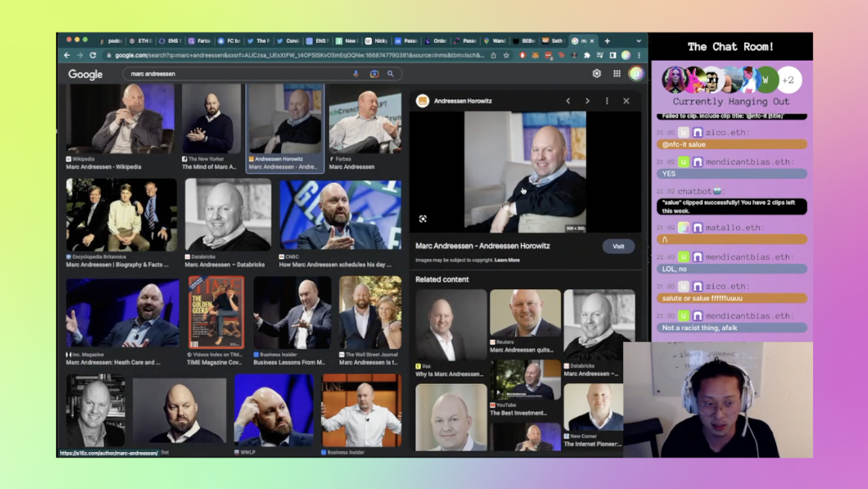Go forward in browser history
The width and height of the screenshot is (868, 489).
(x=80, y=55)
